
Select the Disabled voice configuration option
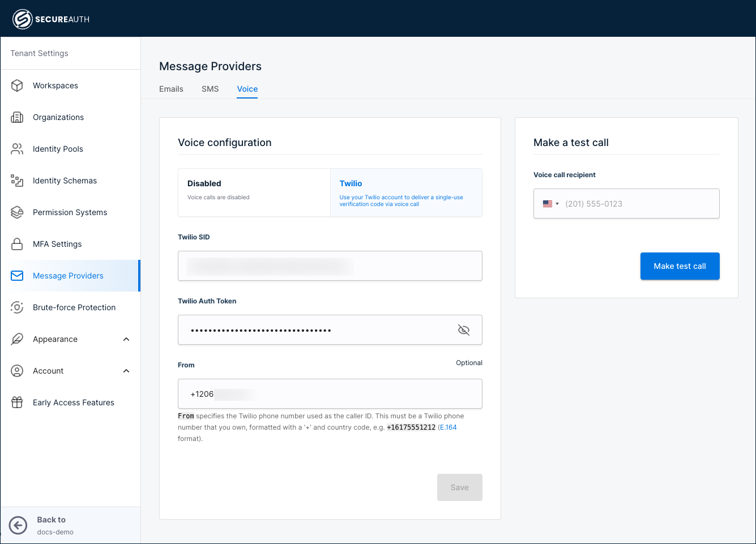254,192
